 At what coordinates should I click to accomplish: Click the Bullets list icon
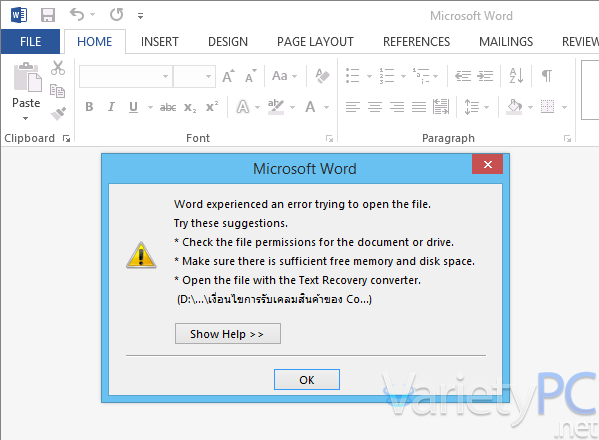(352, 76)
